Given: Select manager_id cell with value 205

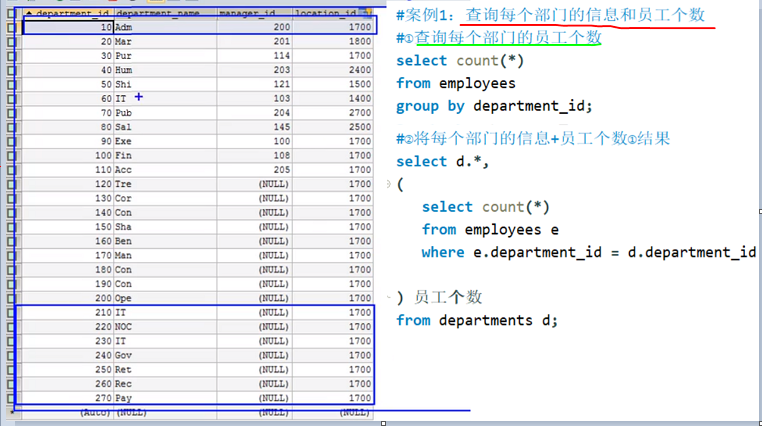Looking at the screenshot, I should pos(255,170).
